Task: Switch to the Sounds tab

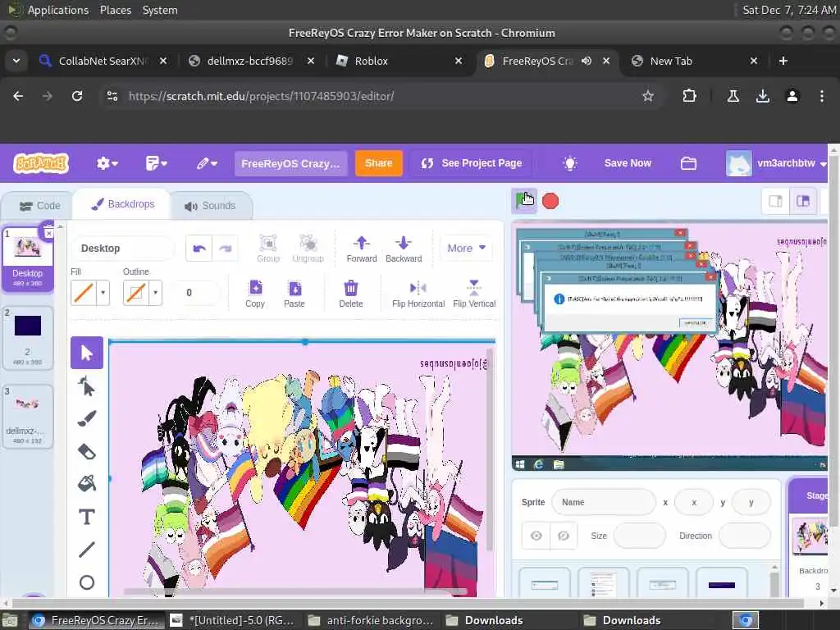Action: (x=210, y=206)
